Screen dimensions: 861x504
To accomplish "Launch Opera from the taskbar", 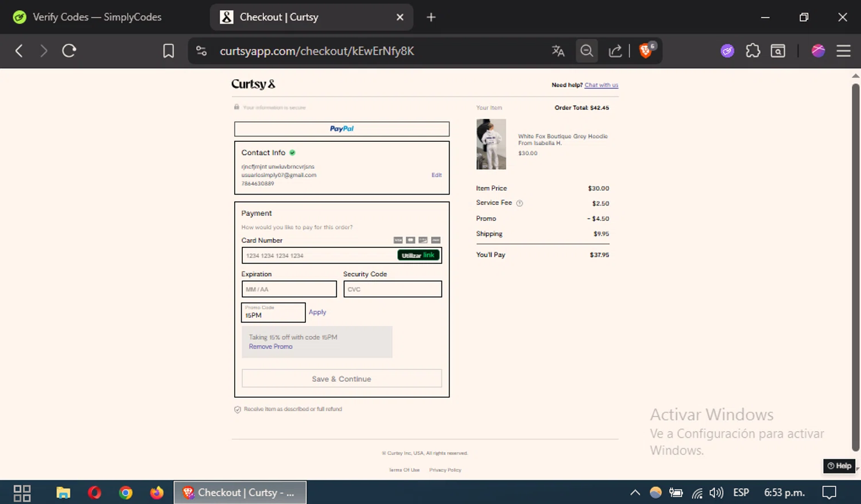I will click(95, 493).
